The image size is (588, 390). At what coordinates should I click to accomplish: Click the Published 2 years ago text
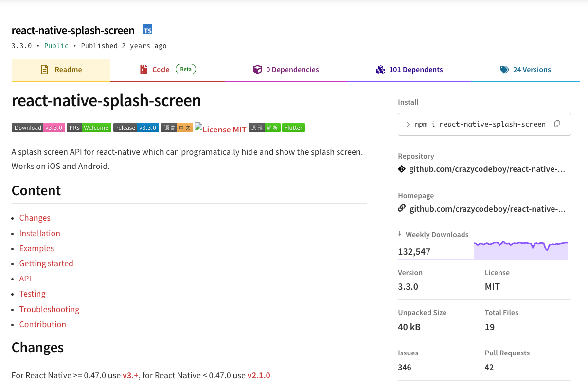(124, 46)
